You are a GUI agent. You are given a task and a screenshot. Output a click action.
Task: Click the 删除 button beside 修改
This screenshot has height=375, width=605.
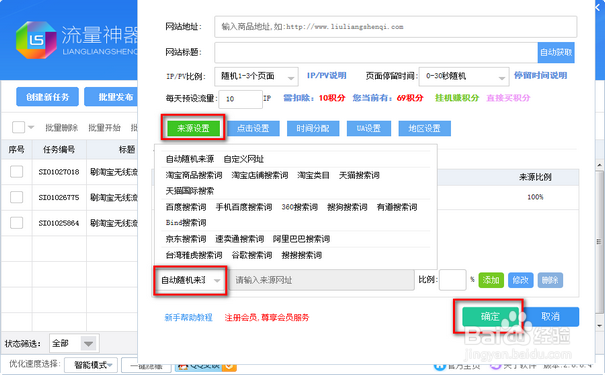point(550,280)
